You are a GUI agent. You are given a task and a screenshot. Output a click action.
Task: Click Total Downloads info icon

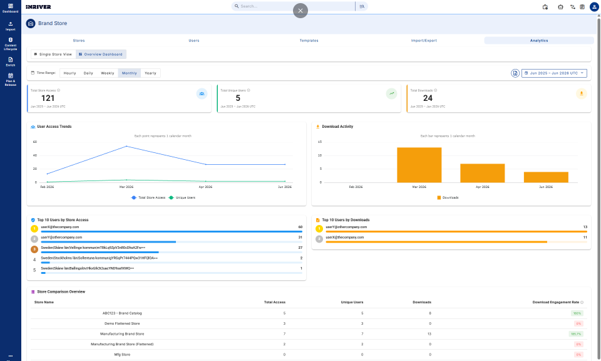tap(435, 90)
